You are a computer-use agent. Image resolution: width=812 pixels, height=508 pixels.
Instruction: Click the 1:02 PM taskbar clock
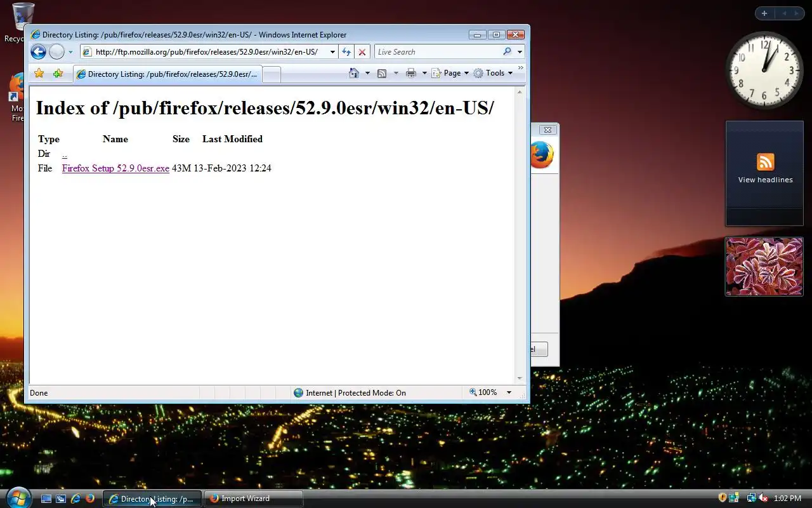[788, 498]
